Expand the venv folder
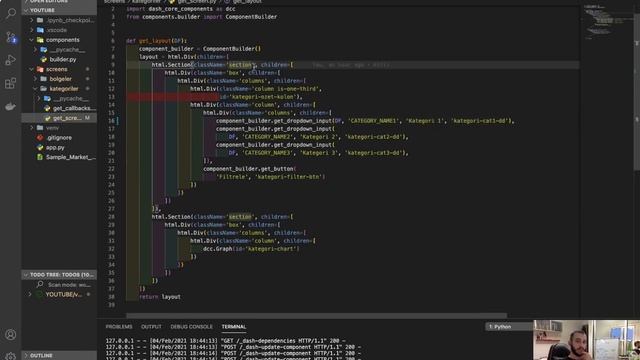This screenshot has width=640, height=360. [x=32, y=128]
